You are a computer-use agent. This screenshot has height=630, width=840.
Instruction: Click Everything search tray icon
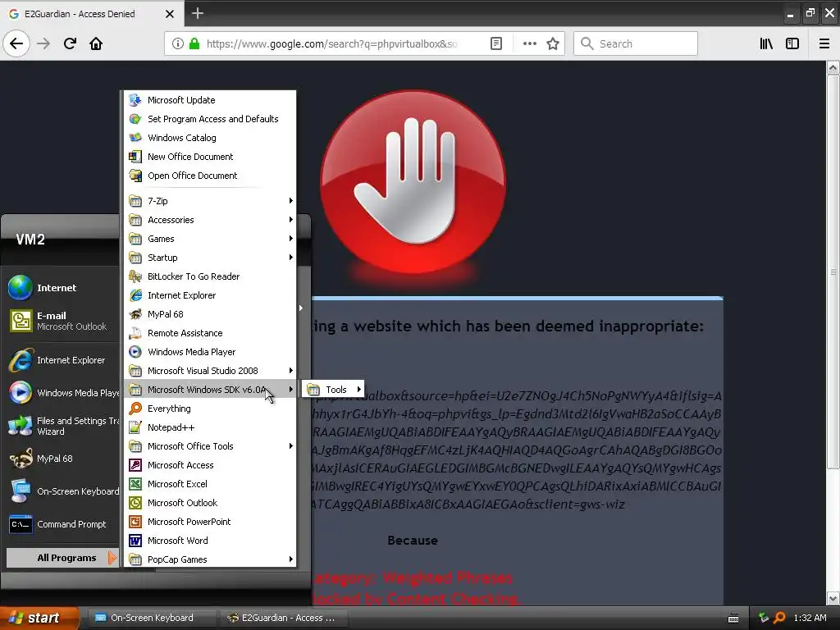(x=779, y=618)
